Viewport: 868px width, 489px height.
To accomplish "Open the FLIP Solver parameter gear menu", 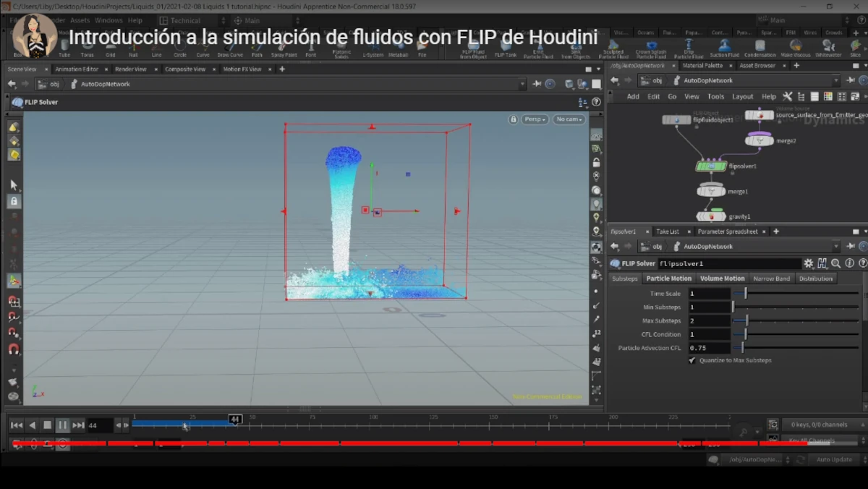I will tap(809, 263).
